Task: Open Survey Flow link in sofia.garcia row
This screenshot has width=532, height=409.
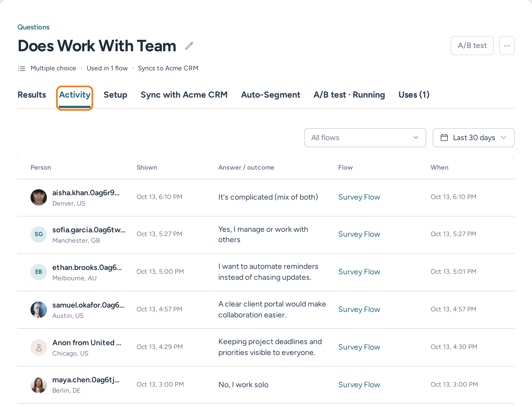Action: (359, 234)
